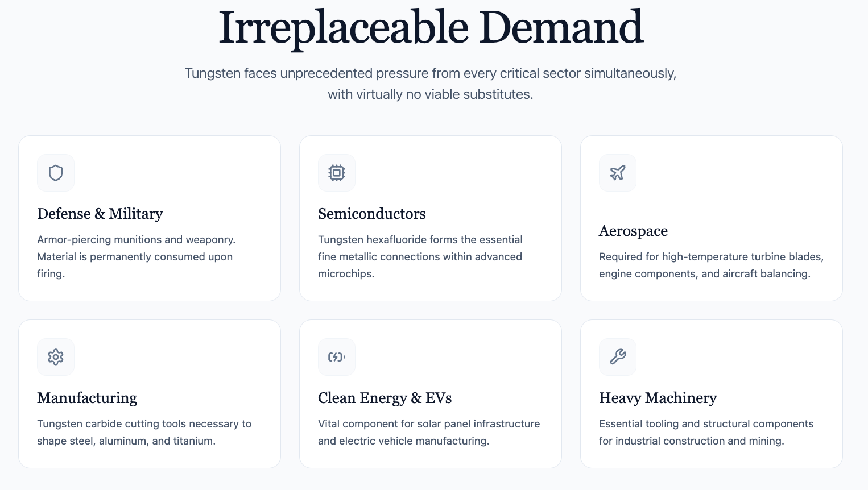Click the Manufacturing card title
This screenshot has width=868, height=490.
click(x=87, y=398)
